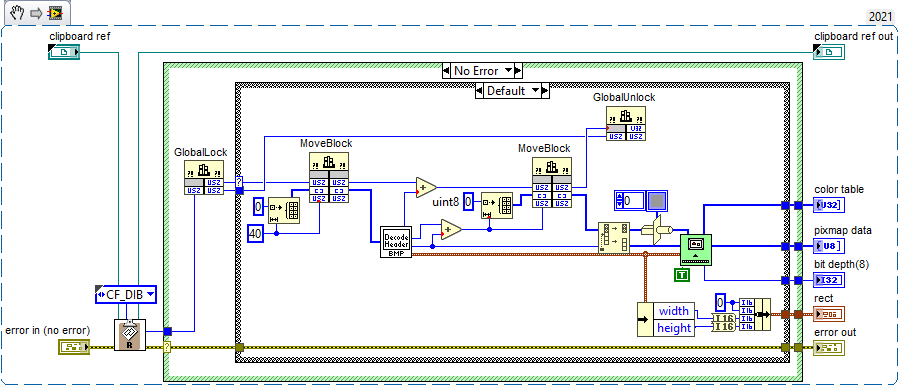Select the rect cluster indicator
Viewport: 899px width, 386px height.
point(829,313)
